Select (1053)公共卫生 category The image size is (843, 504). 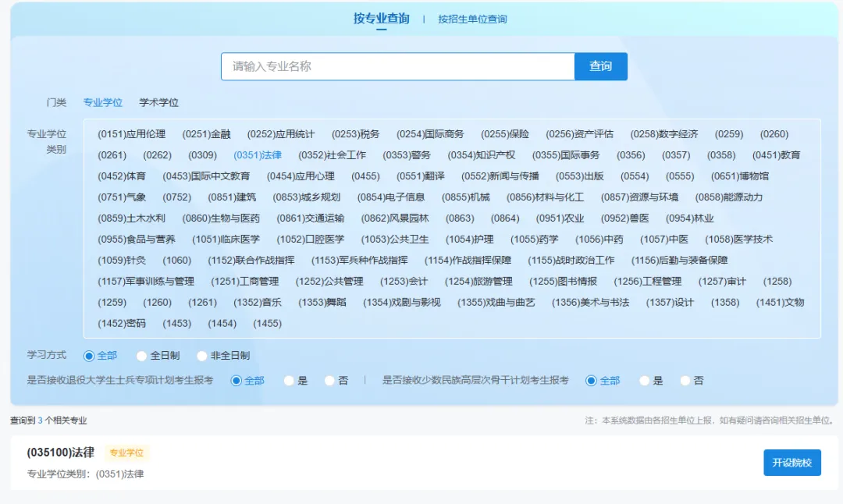(x=395, y=239)
